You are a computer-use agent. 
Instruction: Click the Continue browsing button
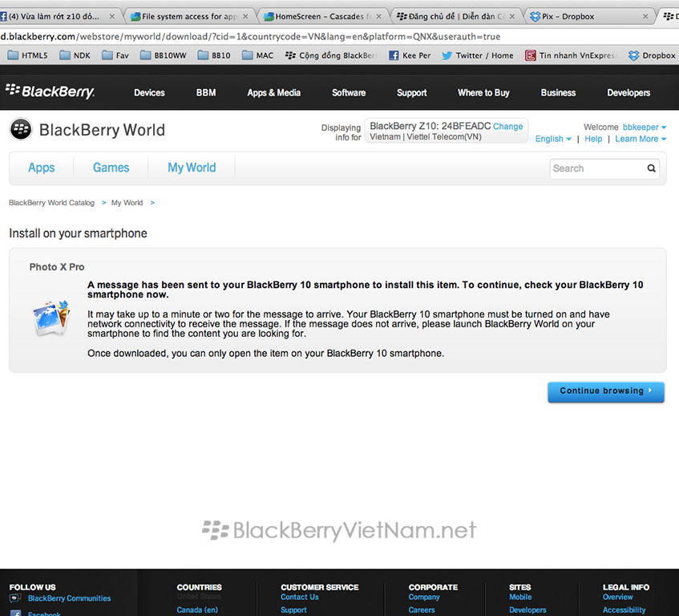coord(606,391)
